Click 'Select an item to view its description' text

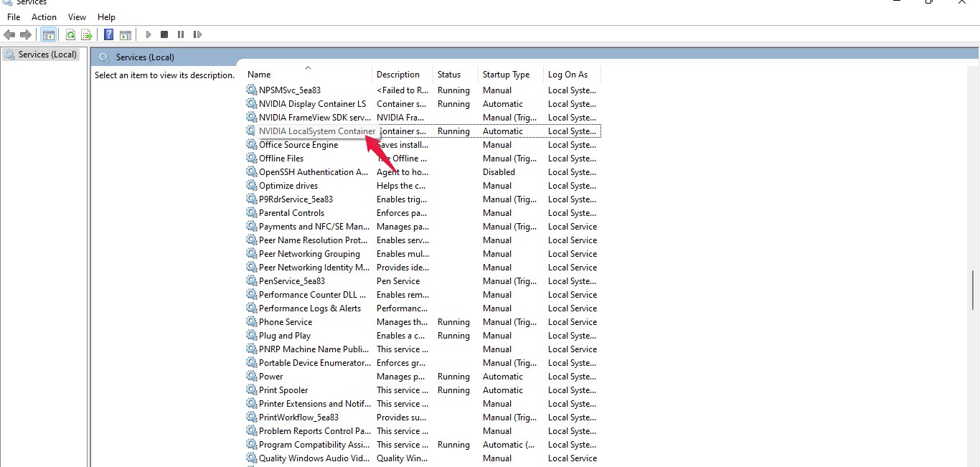164,75
